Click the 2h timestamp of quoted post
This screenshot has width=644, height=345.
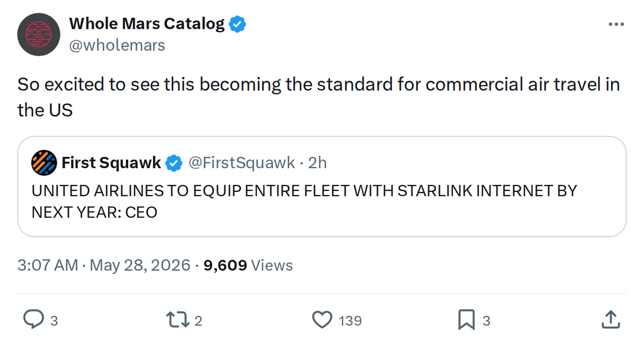click(x=317, y=163)
